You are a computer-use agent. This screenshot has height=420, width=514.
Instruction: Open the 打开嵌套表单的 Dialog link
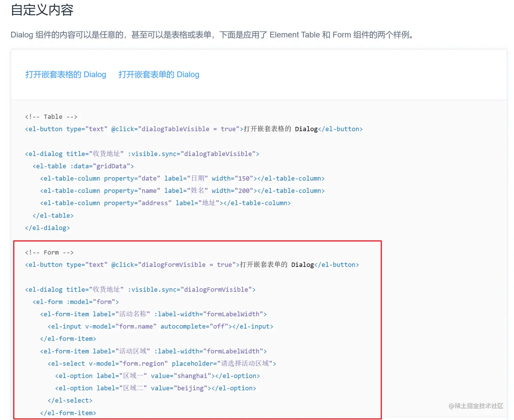[159, 74]
